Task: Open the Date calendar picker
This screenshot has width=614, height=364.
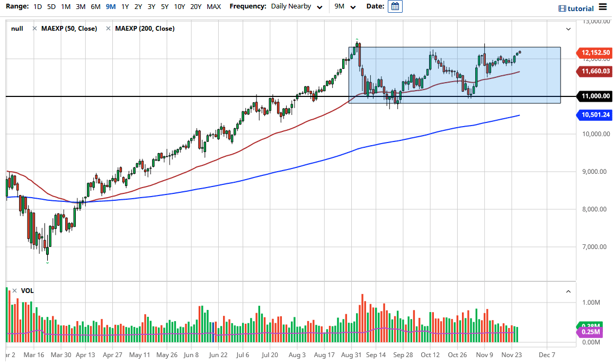Action: pos(395,6)
